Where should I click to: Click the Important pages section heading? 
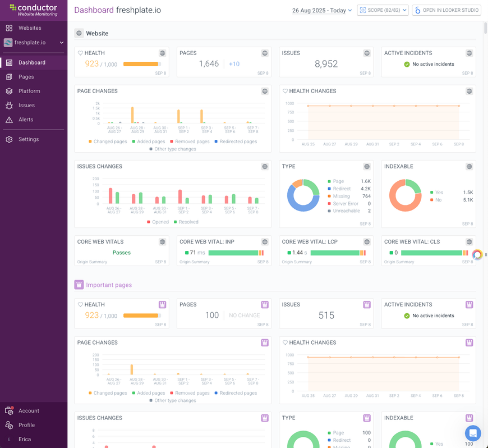(109, 285)
